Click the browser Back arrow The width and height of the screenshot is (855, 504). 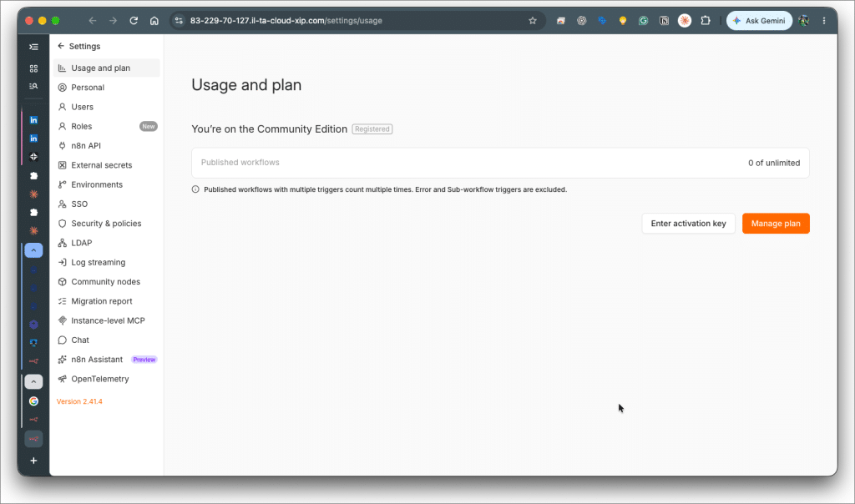pos(92,21)
